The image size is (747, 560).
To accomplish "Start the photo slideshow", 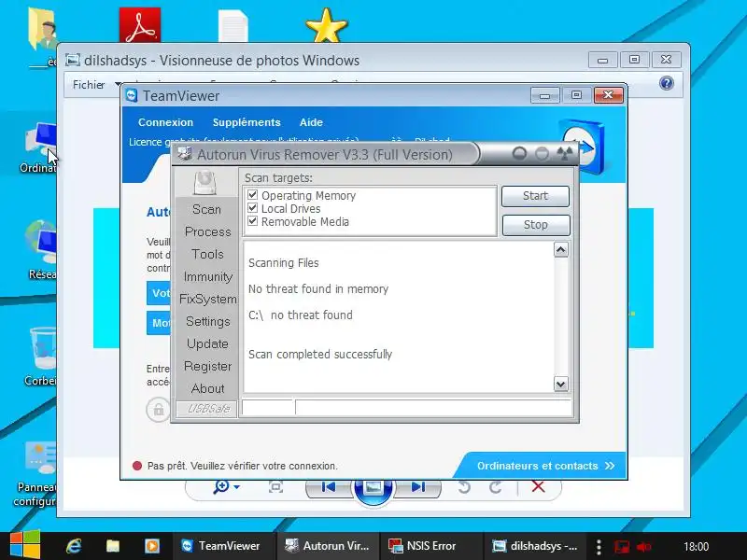I will click(373, 488).
